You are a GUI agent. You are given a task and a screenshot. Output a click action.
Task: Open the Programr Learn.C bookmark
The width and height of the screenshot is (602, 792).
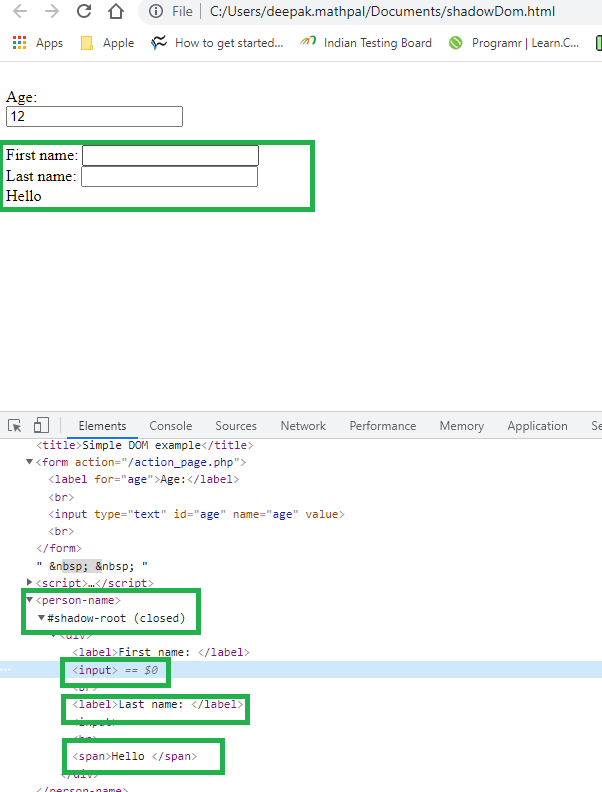pos(513,43)
